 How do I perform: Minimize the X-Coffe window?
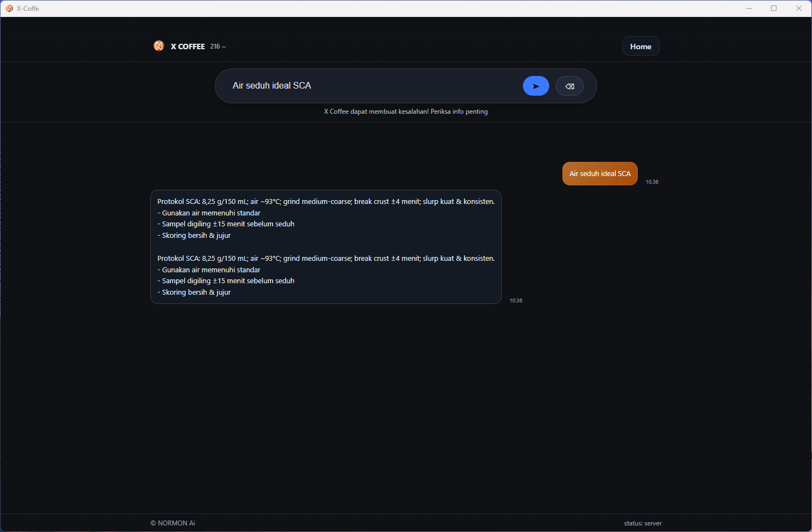(x=749, y=8)
